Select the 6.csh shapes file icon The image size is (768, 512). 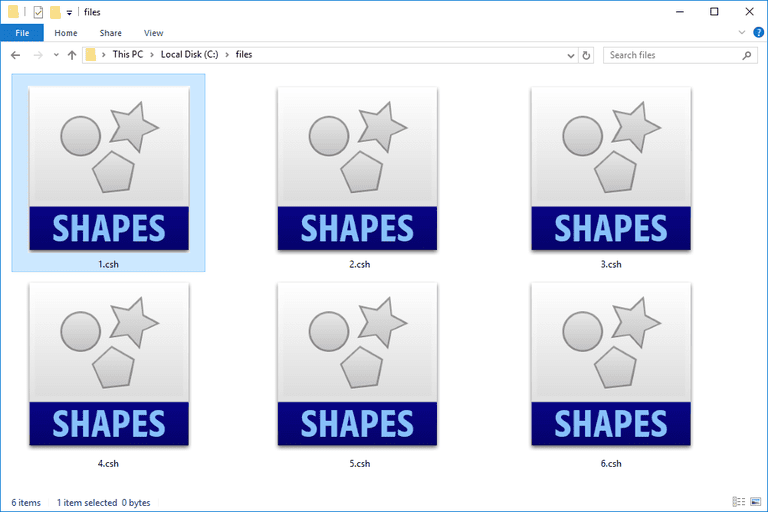click(x=611, y=364)
